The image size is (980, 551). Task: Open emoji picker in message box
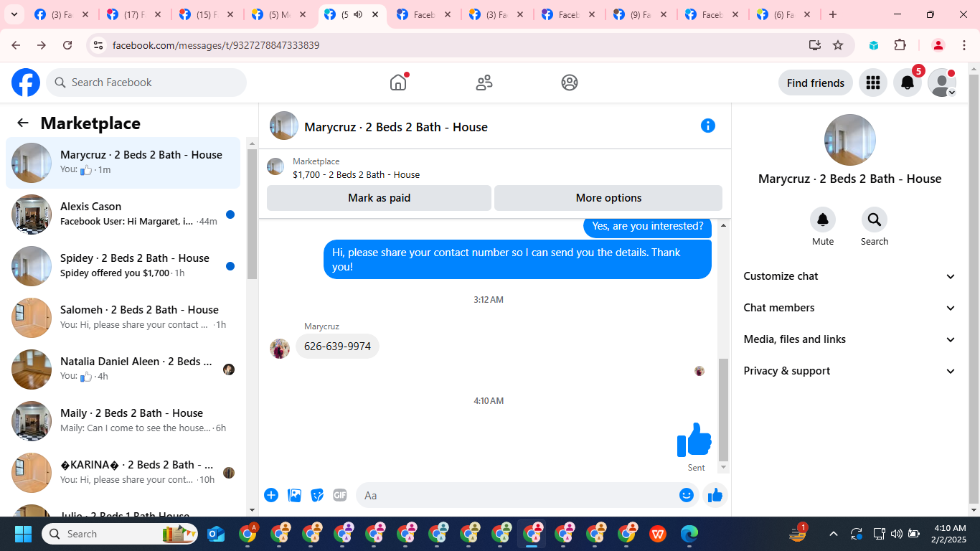pyautogui.click(x=687, y=495)
